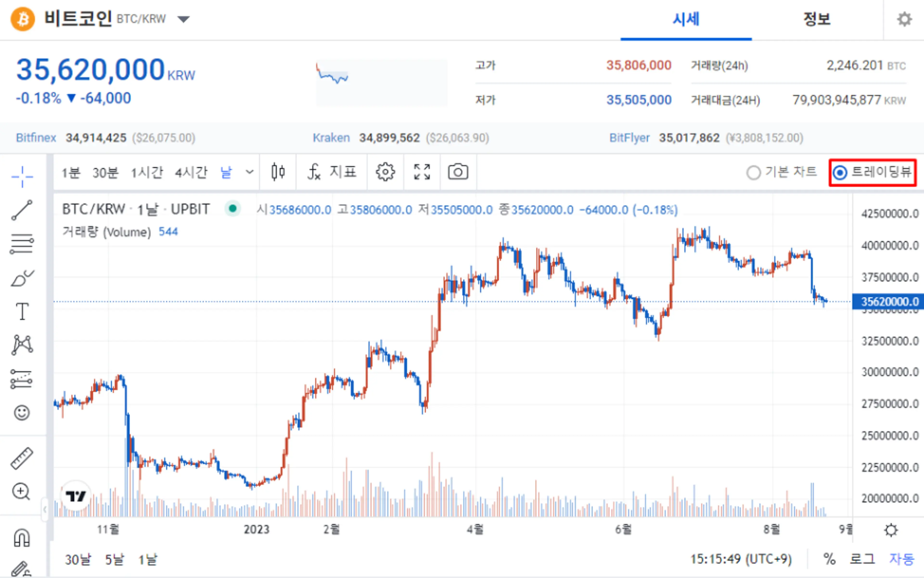Open the fx indicators (지표) menu

click(332, 172)
